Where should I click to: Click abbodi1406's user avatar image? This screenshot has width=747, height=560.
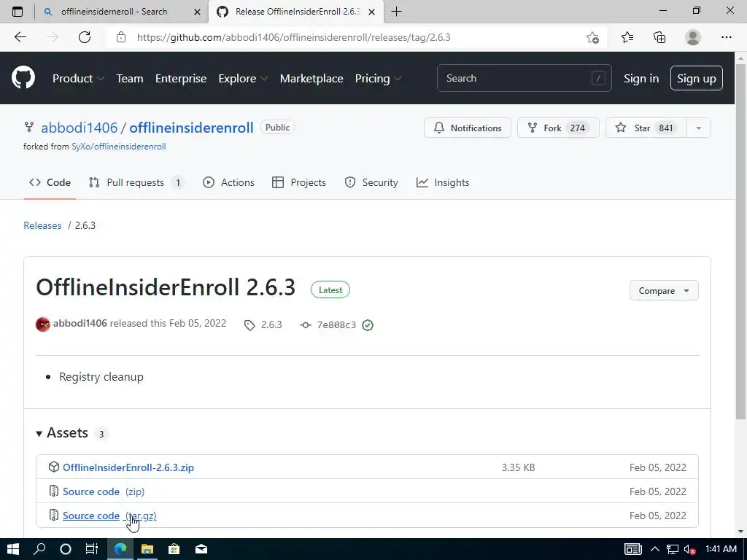[43, 324]
